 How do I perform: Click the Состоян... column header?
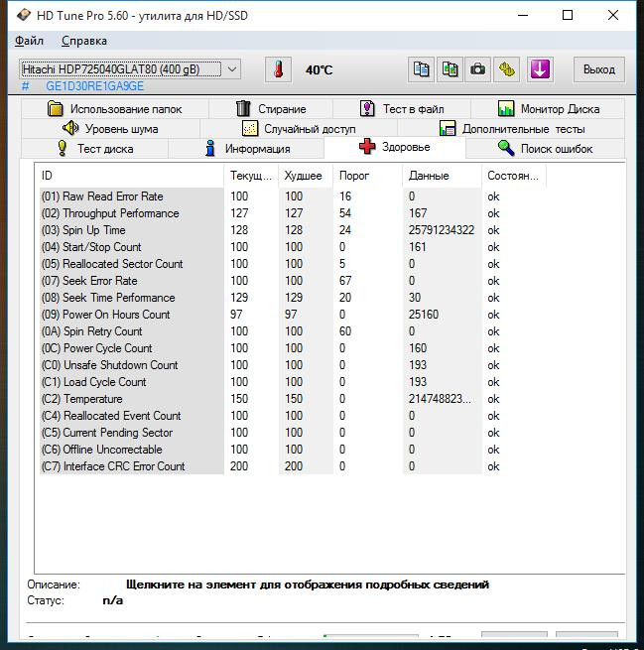(514, 176)
